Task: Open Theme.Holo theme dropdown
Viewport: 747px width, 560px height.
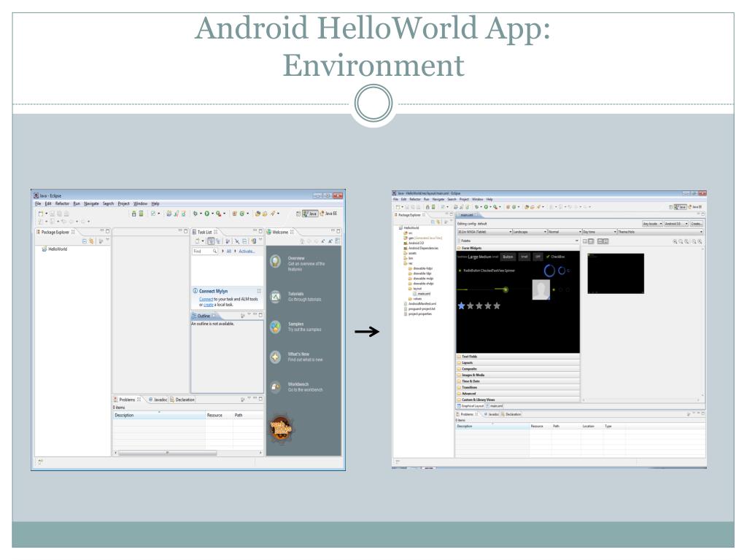Action: pyautogui.click(x=660, y=232)
